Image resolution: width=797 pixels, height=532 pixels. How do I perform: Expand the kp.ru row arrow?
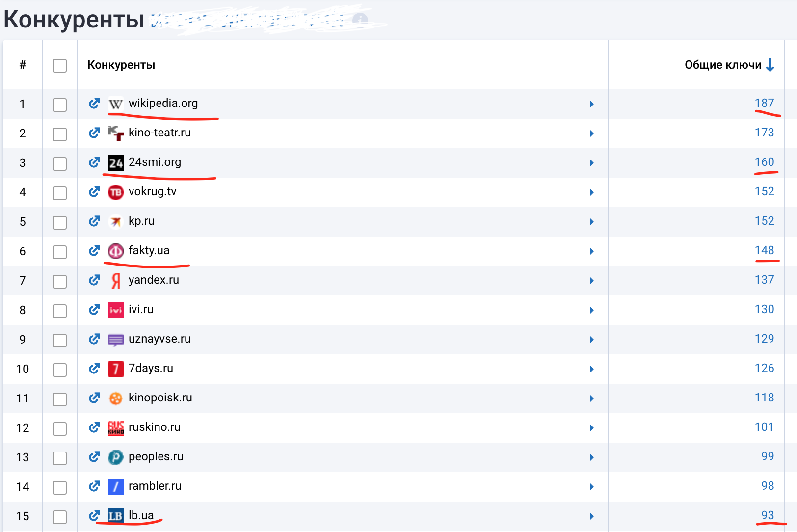[592, 222]
